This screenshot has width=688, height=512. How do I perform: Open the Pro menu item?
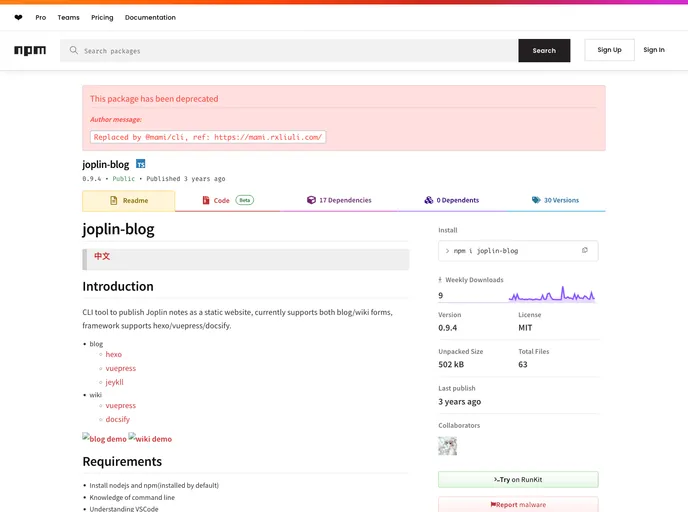pyautogui.click(x=40, y=18)
